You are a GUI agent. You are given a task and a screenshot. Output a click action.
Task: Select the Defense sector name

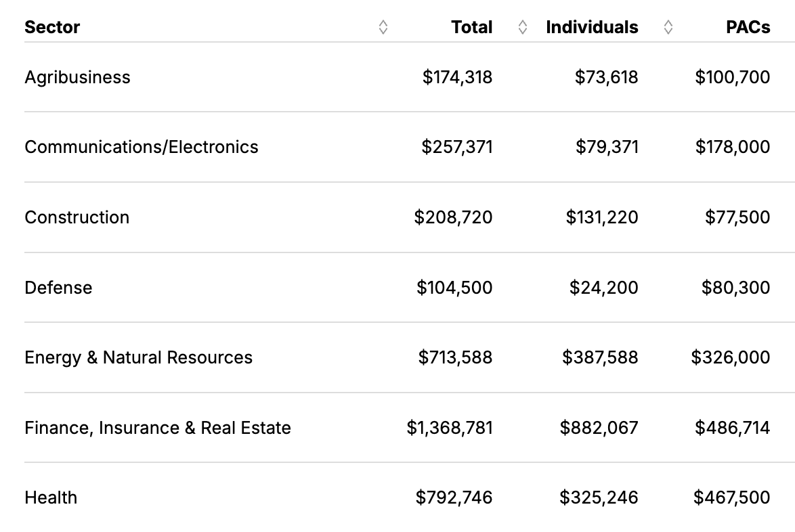coord(58,288)
